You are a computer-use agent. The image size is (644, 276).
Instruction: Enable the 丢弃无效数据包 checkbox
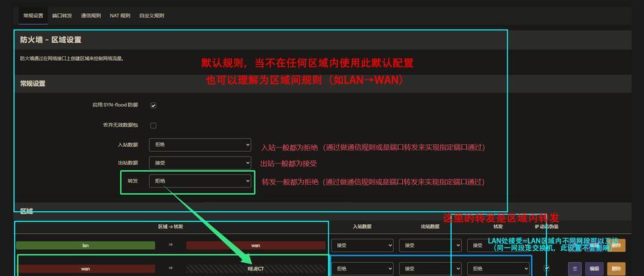point(153,126)
